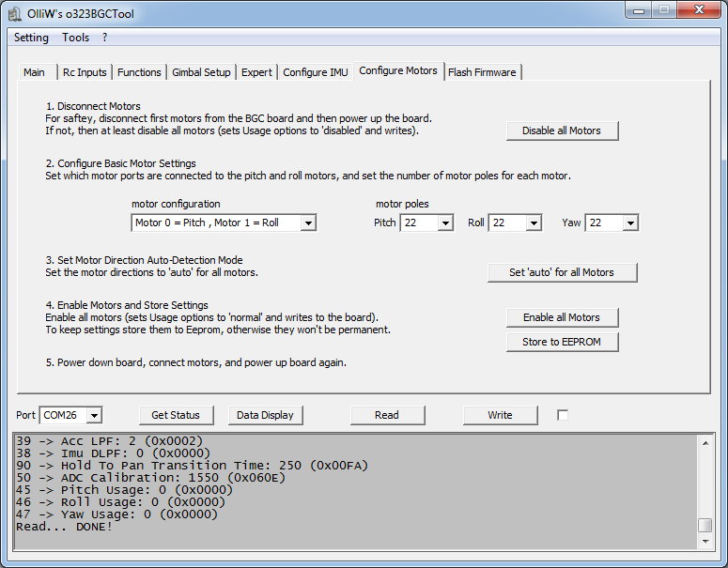
Task: Click the Get Status button
Action: pyautogui.click(x=176, y=415)
